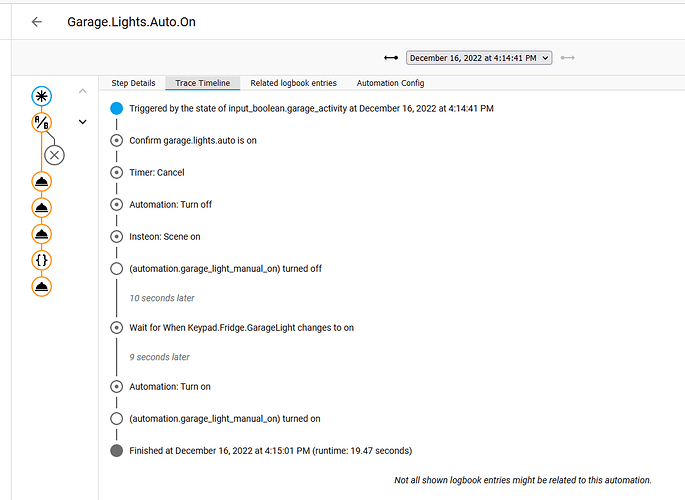Select the trigger node in trace graph
The width and height of the screenshot is (685, 500).
[41, 95]
